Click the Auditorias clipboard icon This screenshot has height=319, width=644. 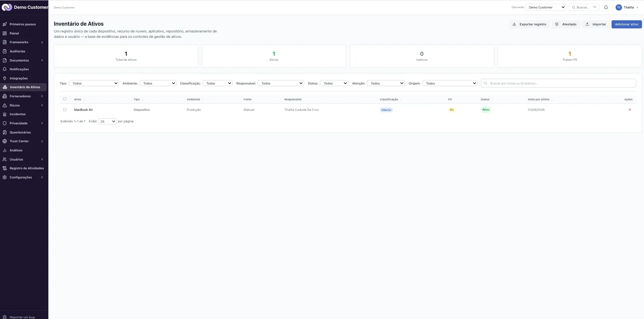(x=5, y=51)
